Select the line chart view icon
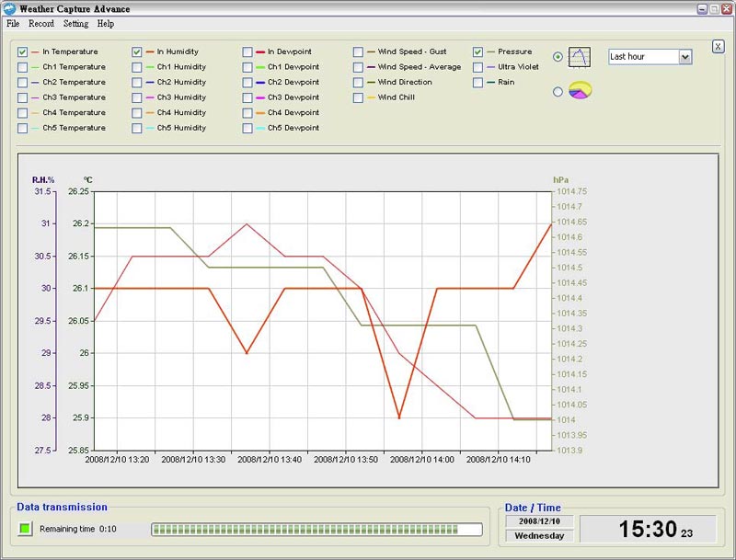This screenshot has width=736, height=560. (x=579, y=57)
